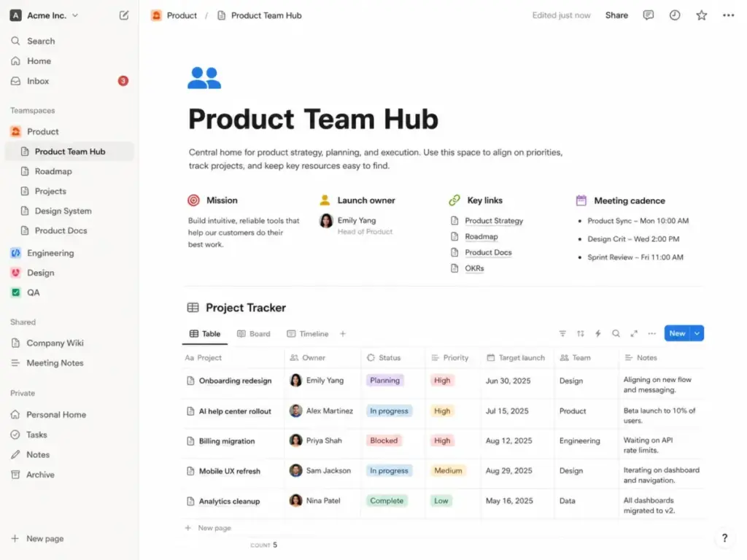
Task: Add a new database view with plus
Action: point(343,334)
